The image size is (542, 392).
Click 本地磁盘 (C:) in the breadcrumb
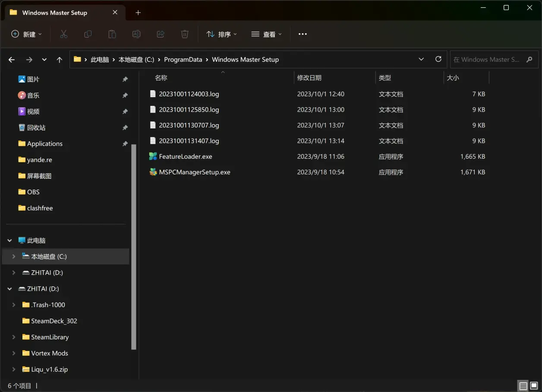pos(136,60)
